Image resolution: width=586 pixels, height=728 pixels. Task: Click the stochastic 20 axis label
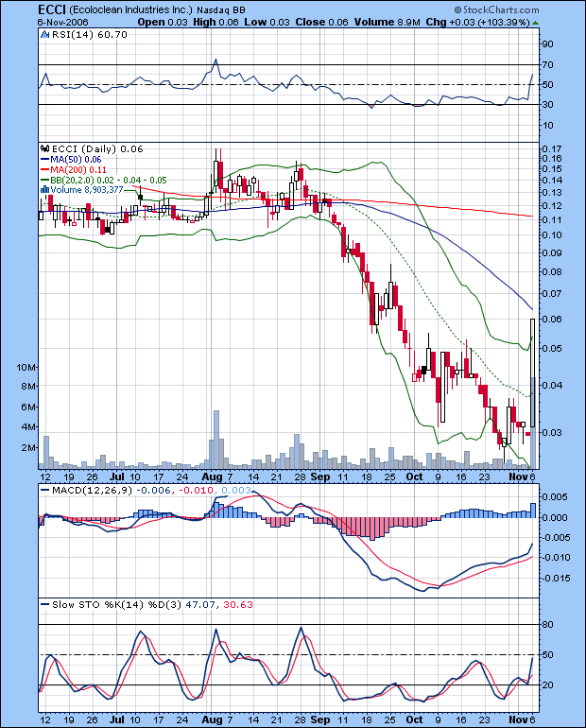pos(548,685)
